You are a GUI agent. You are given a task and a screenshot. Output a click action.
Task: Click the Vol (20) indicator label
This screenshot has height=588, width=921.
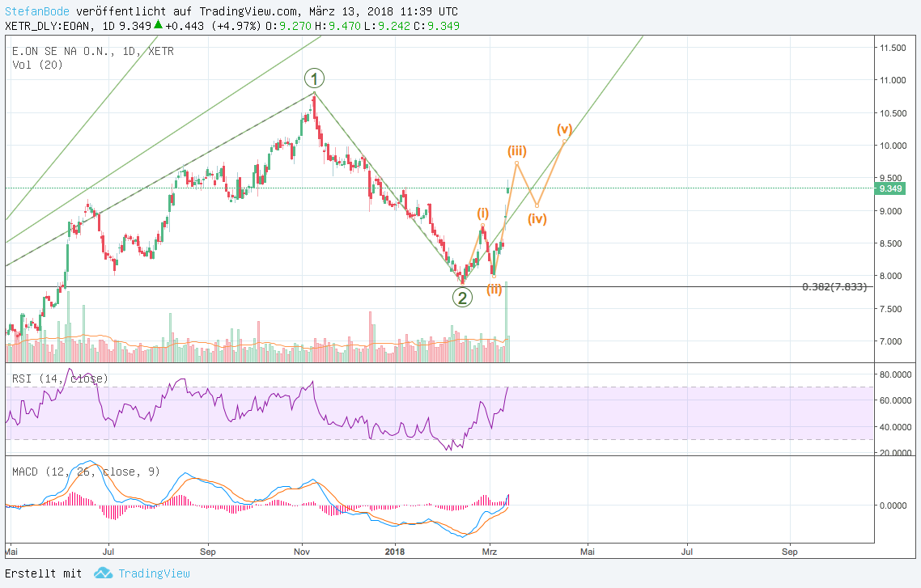tap(37, 65)
